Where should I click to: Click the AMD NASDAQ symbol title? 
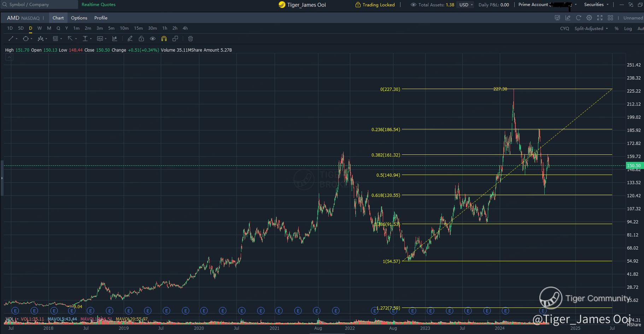pyautogui.click(x=23, y=18)
